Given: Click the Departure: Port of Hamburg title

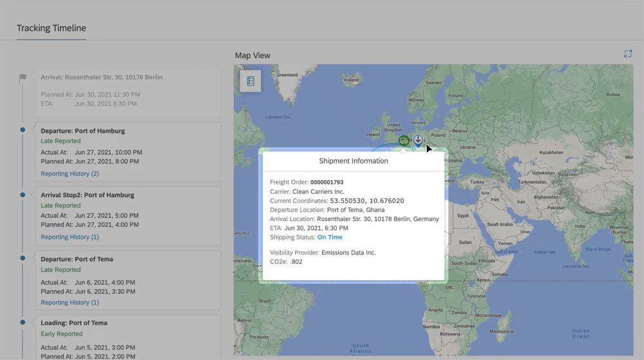Looking at the screenshot, I should click(x=82, y=131).
